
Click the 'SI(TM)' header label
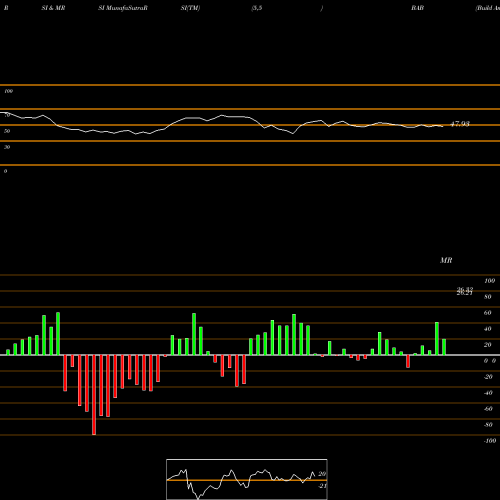(x=190, y=8)
